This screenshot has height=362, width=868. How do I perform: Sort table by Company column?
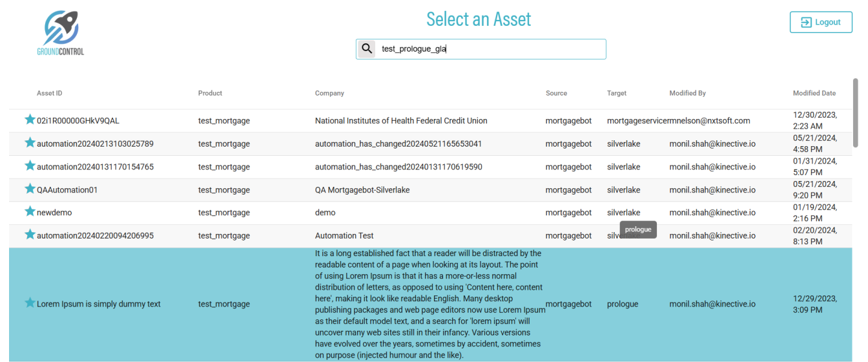(x=329, y=93)
